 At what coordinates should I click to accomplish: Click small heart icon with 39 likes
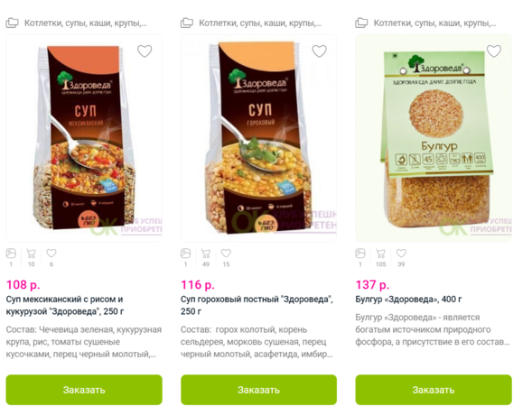(x=401, y=254)
